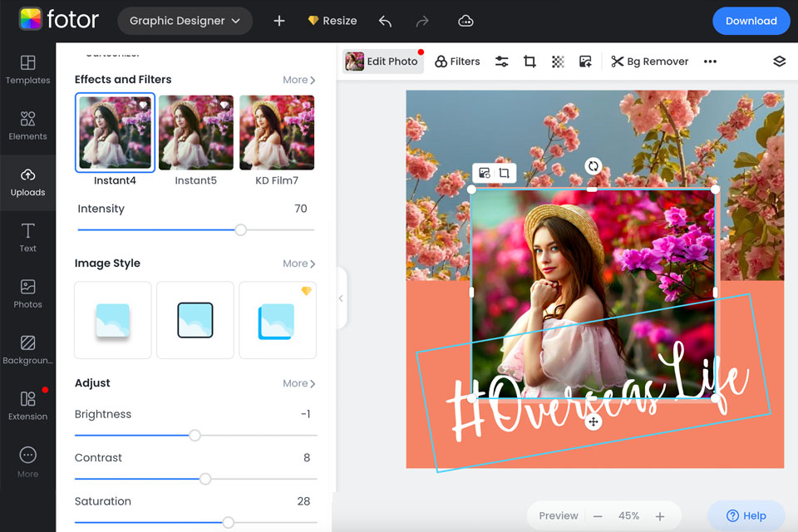Collapse the left panel with arrow

[341, 298]
